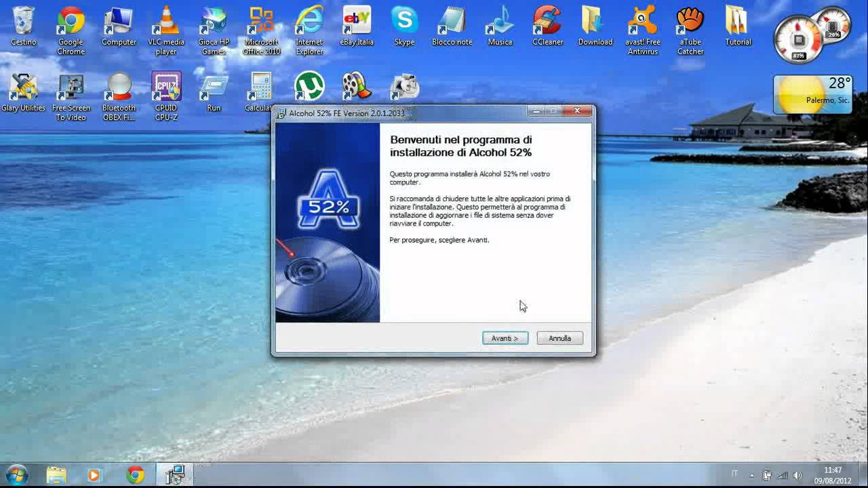Select the Internet Explorer desktop icon
This screenshot has height=488, width=868.
tap(309, 30)
